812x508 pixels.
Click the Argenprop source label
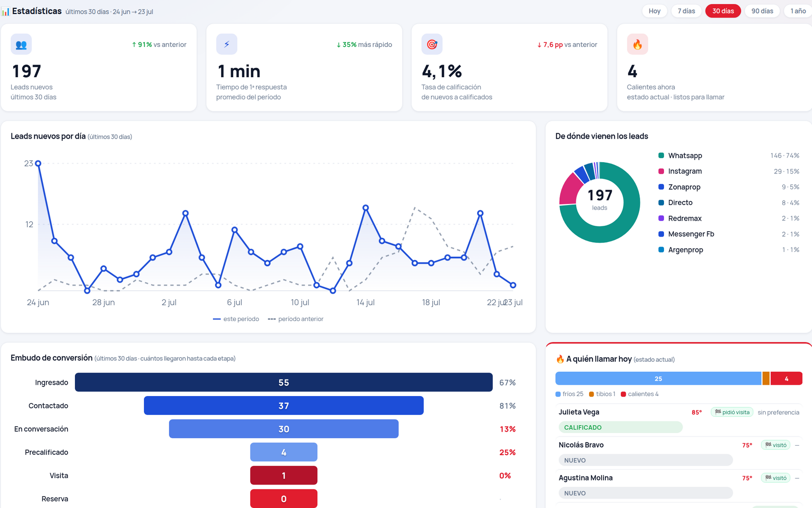click(x=686, y=250)
